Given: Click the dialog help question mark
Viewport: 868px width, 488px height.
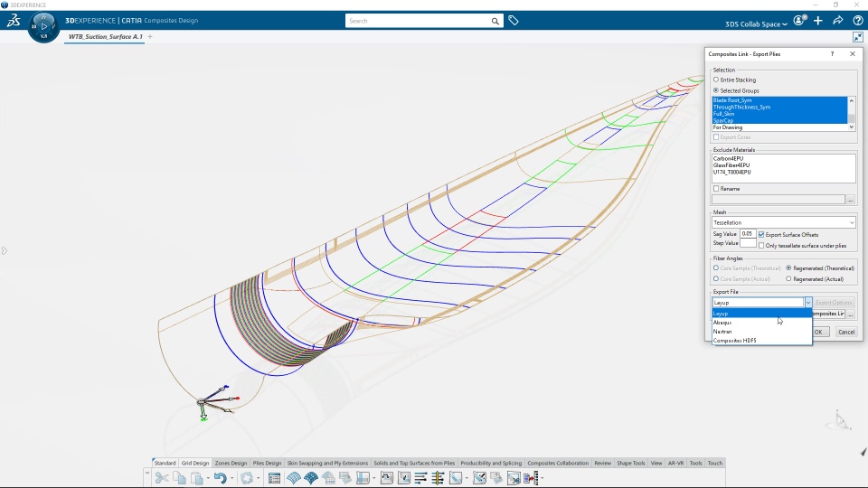Looking at the screenshot, I should (832, 53).
